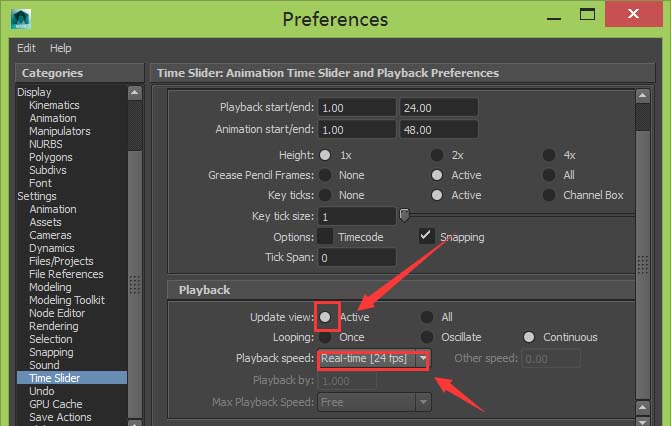Set Key ticks to None
Image resolution: width=671 pixels, height=426 pixels.
pos(325,195)
